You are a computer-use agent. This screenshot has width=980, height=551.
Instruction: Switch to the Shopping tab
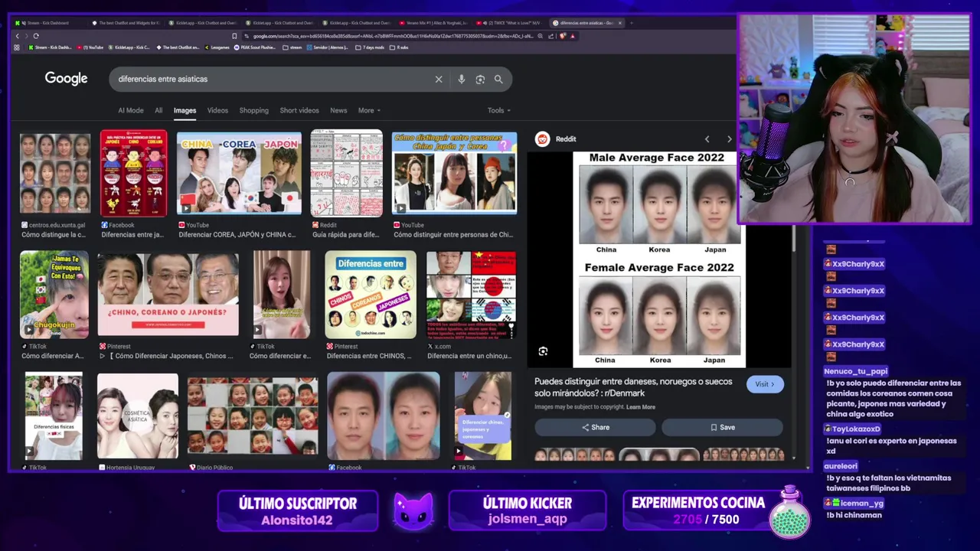253,110
